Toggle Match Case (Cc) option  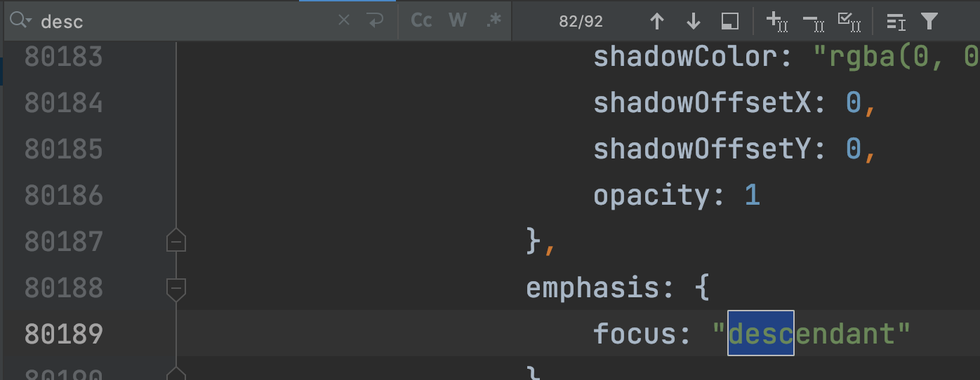(x=421, y=20)
